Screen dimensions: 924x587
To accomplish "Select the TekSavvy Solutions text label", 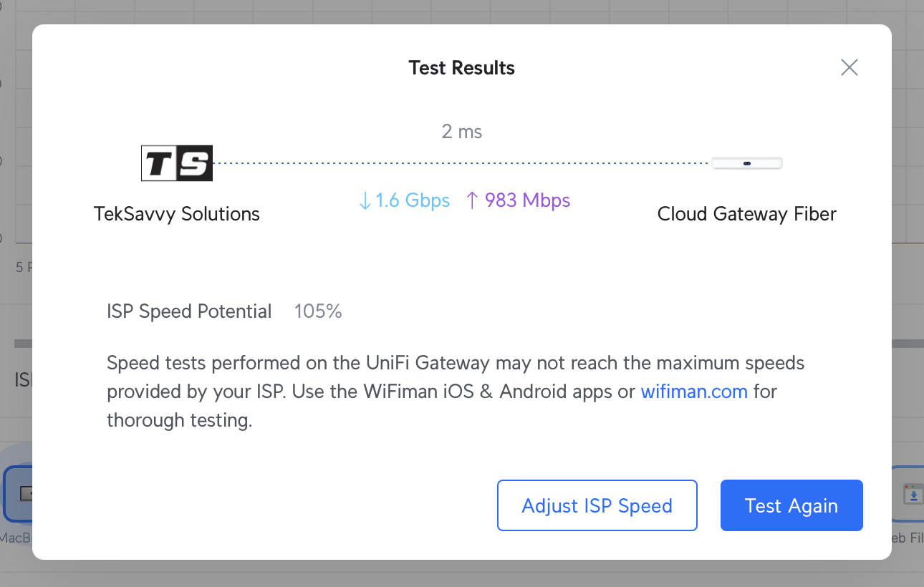I will pos(176,213).
